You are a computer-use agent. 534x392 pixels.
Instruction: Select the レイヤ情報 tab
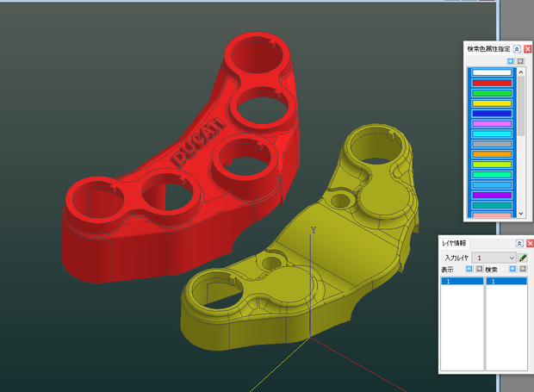pyautogui.click(x=454, y=243)
